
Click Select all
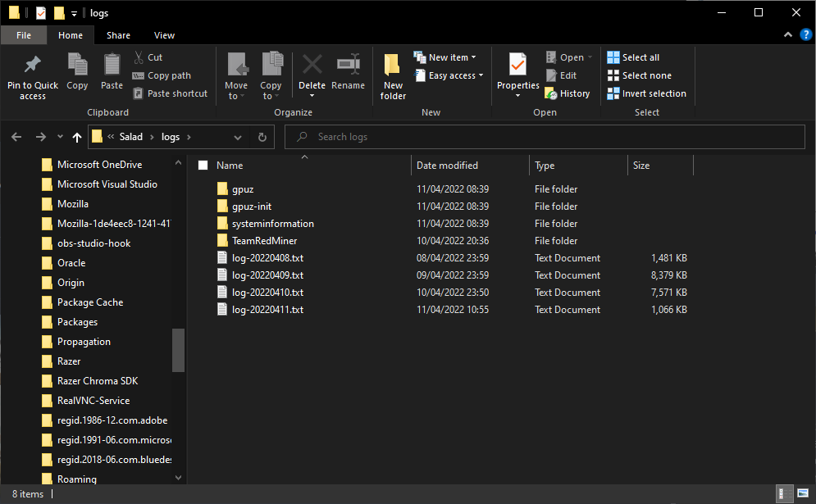[x=633, y=57]
